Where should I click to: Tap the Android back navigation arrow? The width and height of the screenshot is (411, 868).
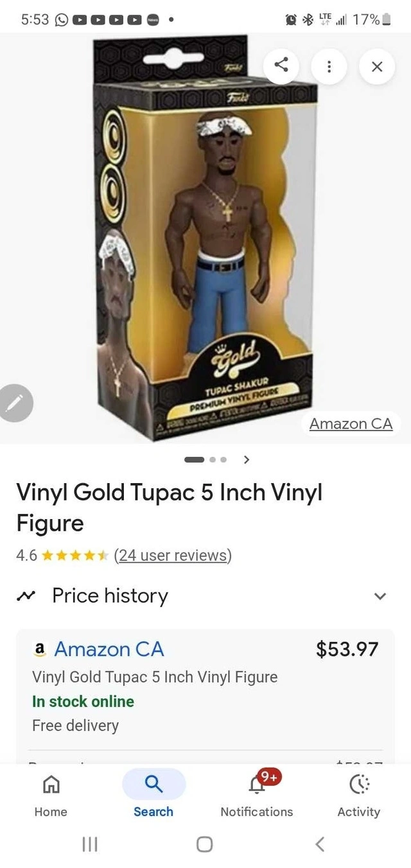tap(320, 844)
